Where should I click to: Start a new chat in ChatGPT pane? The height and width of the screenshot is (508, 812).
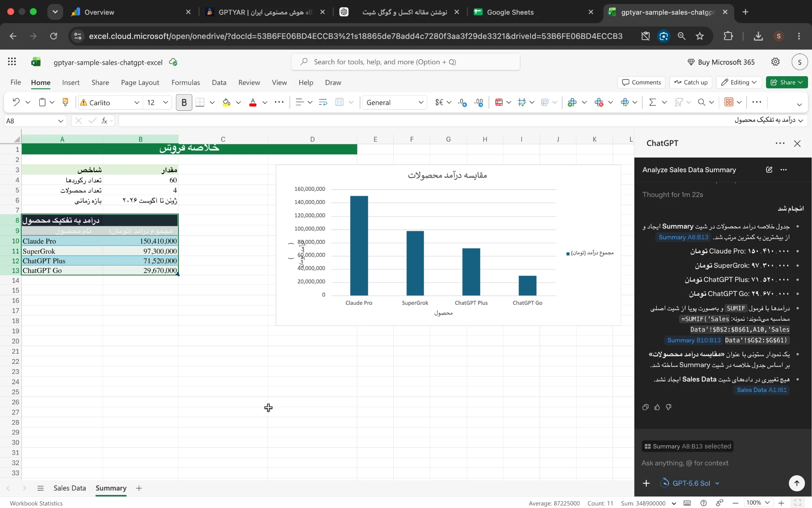pos(769,170)
